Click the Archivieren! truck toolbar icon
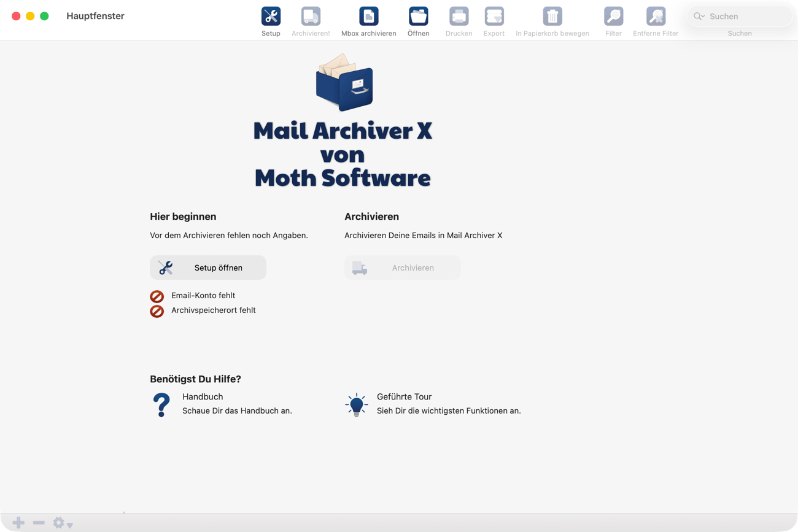798x532 pixels. pos(311,16)
